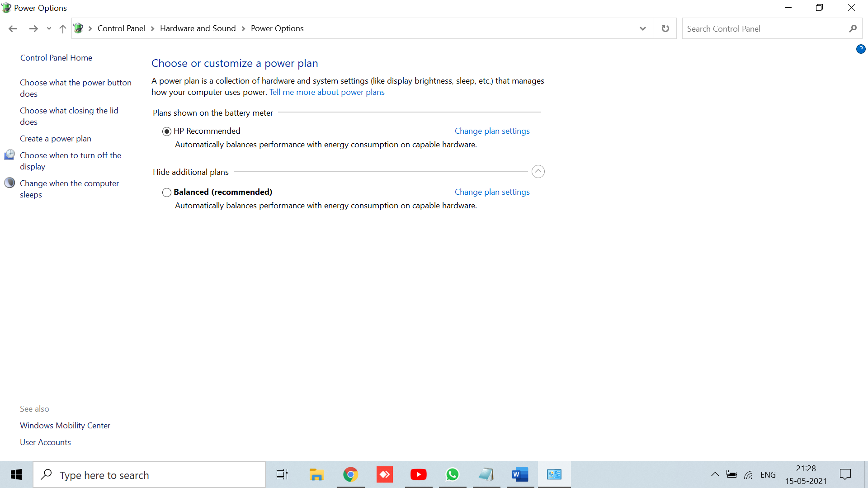868x488 pixels.
Task: Click the notifications icon in the system tray
Action: pyautogui.click(x=845, y=474)
